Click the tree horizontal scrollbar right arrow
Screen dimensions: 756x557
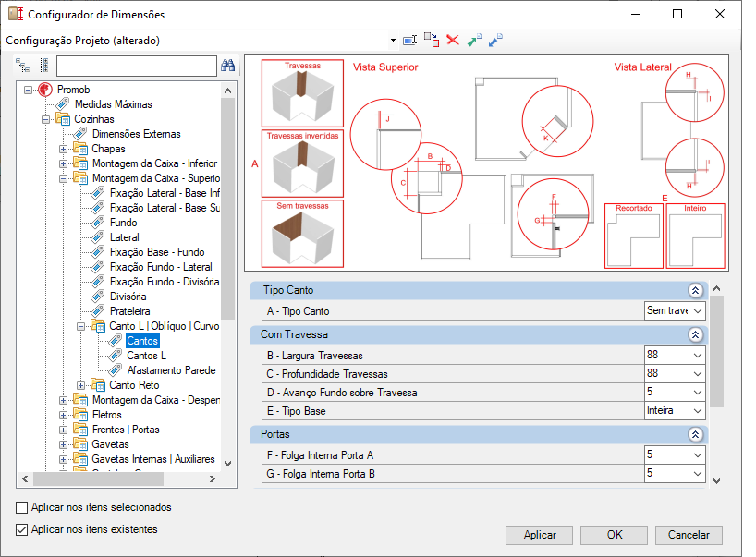coord(213,478)
